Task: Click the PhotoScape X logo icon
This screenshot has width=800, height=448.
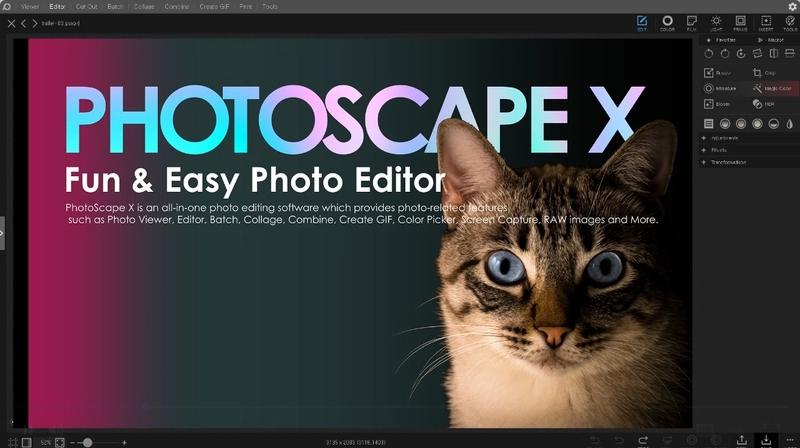Action: [x=6, y=7]
